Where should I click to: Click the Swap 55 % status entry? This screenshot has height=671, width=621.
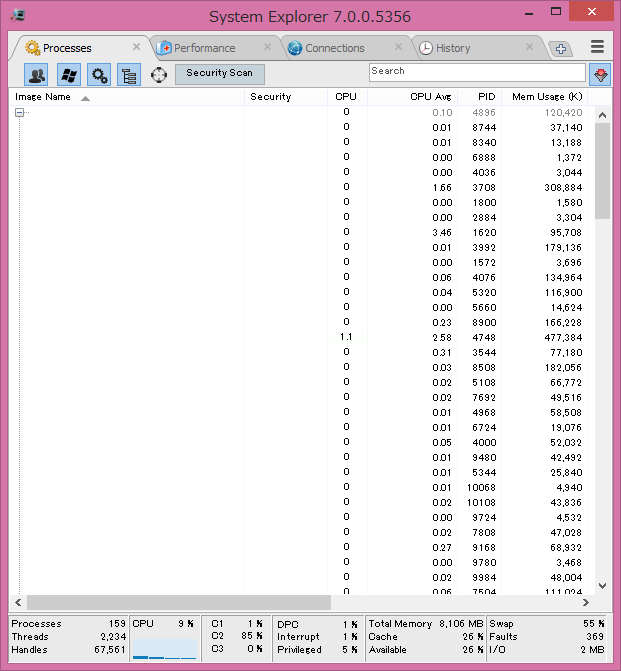(547, 623)
